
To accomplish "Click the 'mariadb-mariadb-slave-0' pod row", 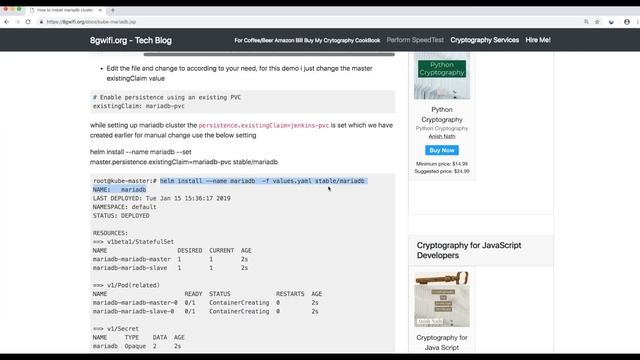I will click(205, 311).
